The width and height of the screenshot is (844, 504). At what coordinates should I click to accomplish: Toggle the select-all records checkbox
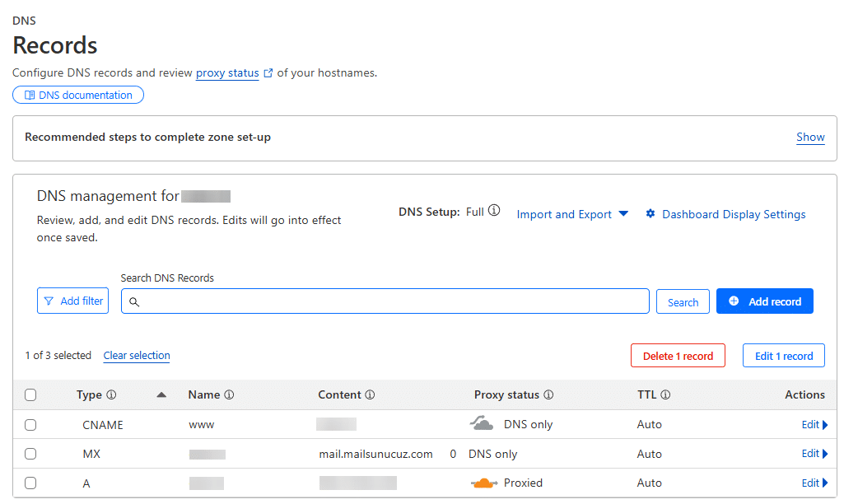(30, 395)
